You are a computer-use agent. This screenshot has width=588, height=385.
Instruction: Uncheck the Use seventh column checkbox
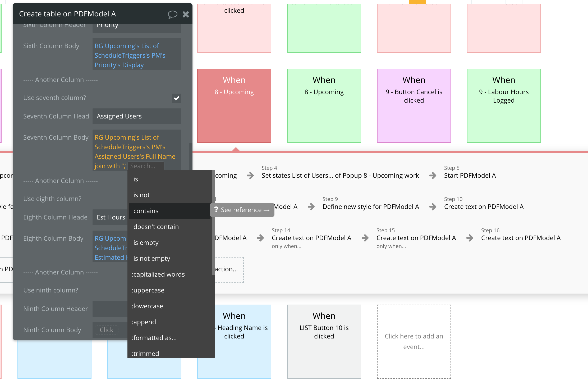pos(176,98)
